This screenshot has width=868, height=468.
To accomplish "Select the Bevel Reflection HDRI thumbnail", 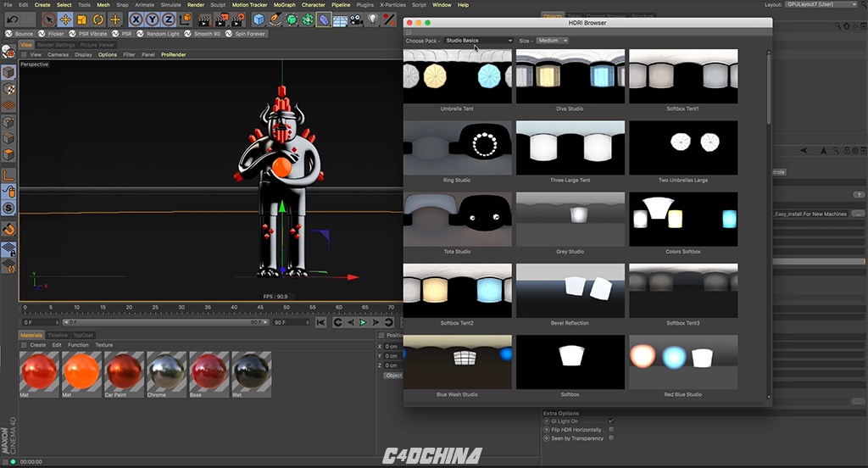I will (x=570, y=290).
